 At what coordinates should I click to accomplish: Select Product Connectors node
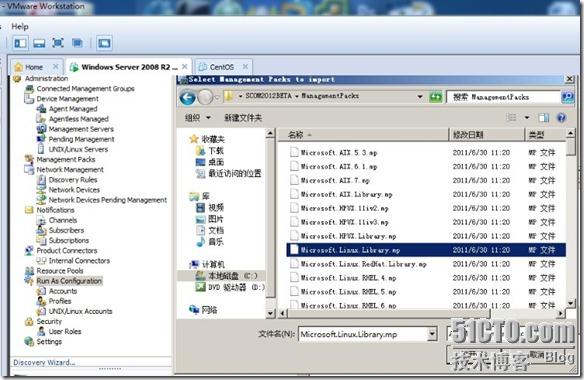pos(67,251)
